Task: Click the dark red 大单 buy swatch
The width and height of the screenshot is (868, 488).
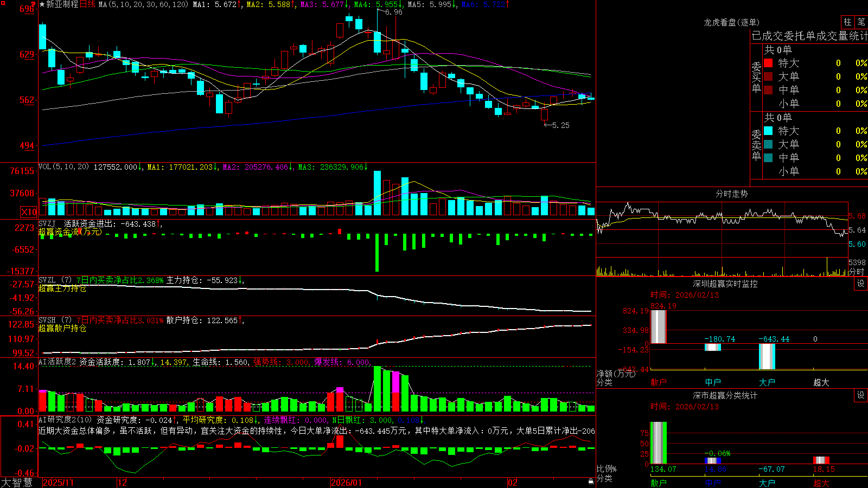Action: 768,76
